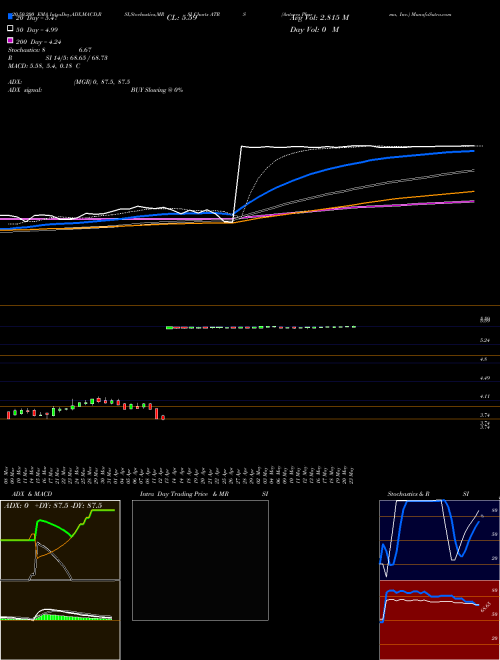Image resolution: width=500 pixels, height=660 pixels.
Task: Click the '50 Day = 4.99' label
Action: (37, 30)
